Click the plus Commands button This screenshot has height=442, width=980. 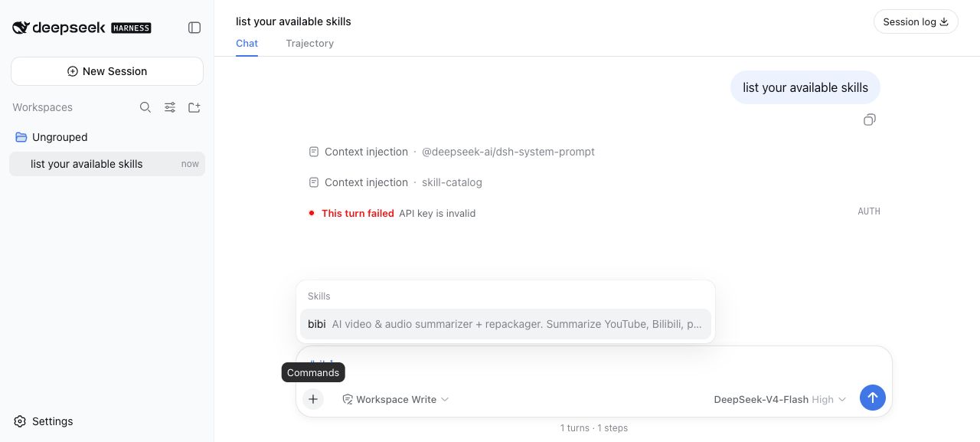click(313, 399)
